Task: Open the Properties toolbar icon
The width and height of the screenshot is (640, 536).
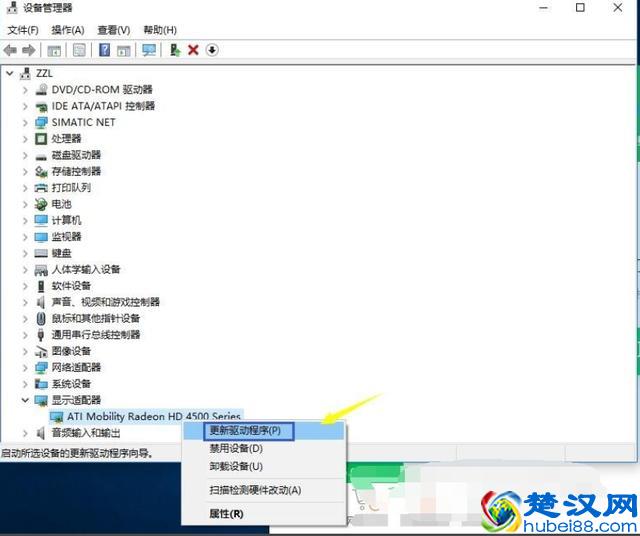Action: 79,50
